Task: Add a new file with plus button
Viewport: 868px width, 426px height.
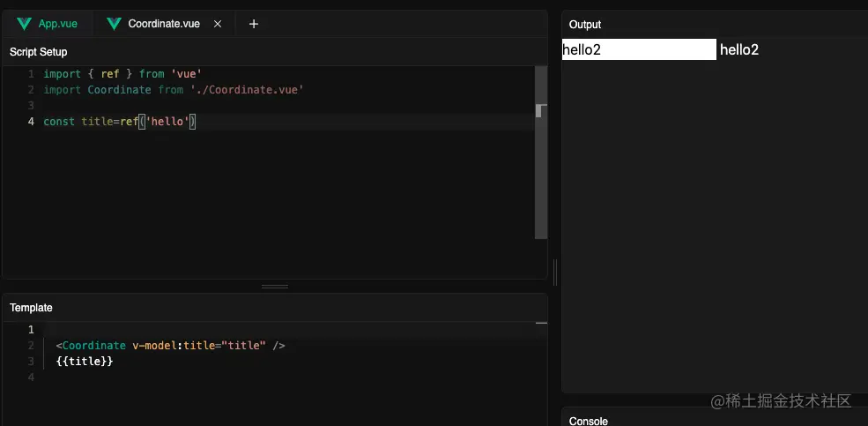Action: [254, 24]
